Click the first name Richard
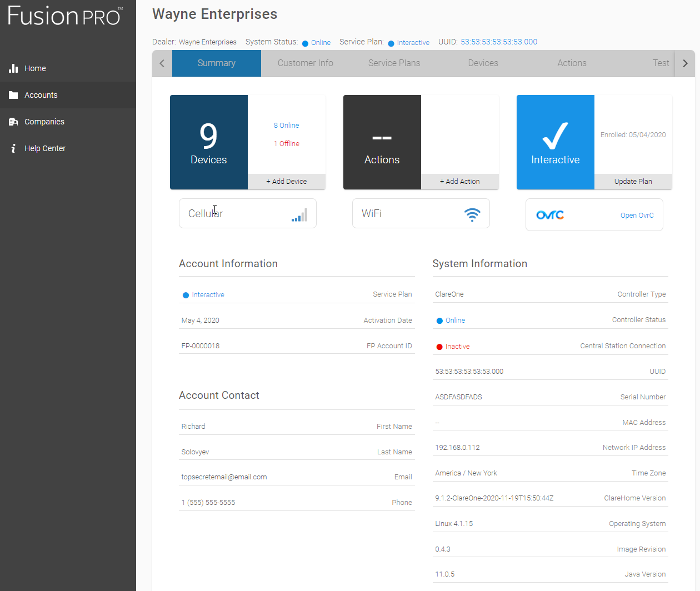700x591 pixels. coord(193,427)
